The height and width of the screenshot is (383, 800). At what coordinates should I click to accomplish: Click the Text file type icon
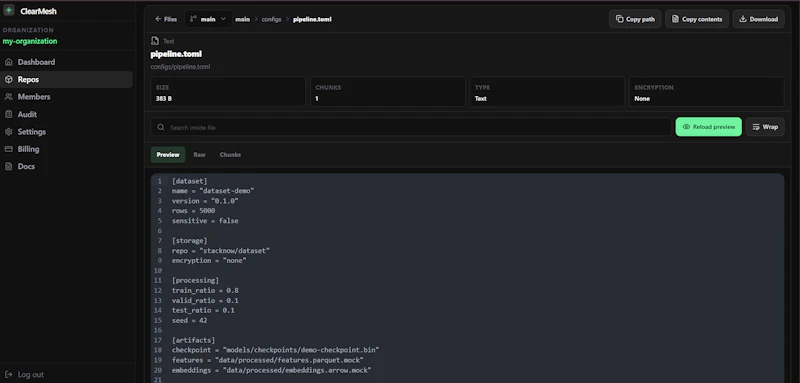pyautogui.click(x=155, y=41)
